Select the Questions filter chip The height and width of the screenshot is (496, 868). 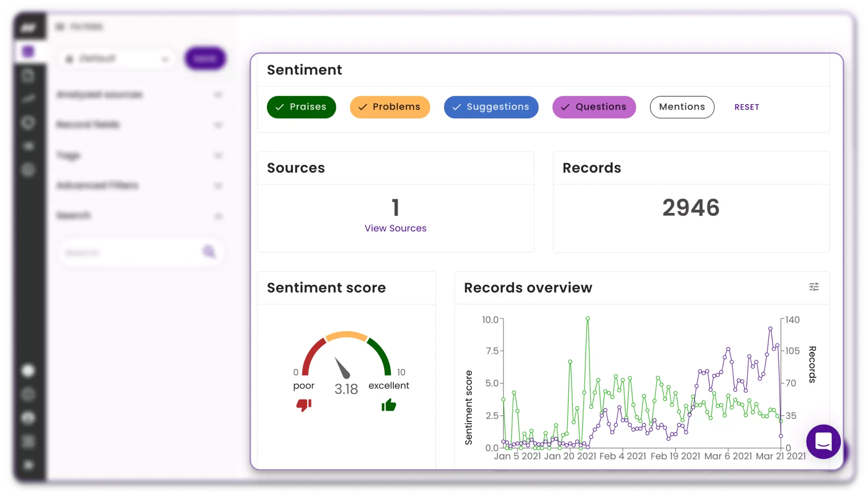594,107
